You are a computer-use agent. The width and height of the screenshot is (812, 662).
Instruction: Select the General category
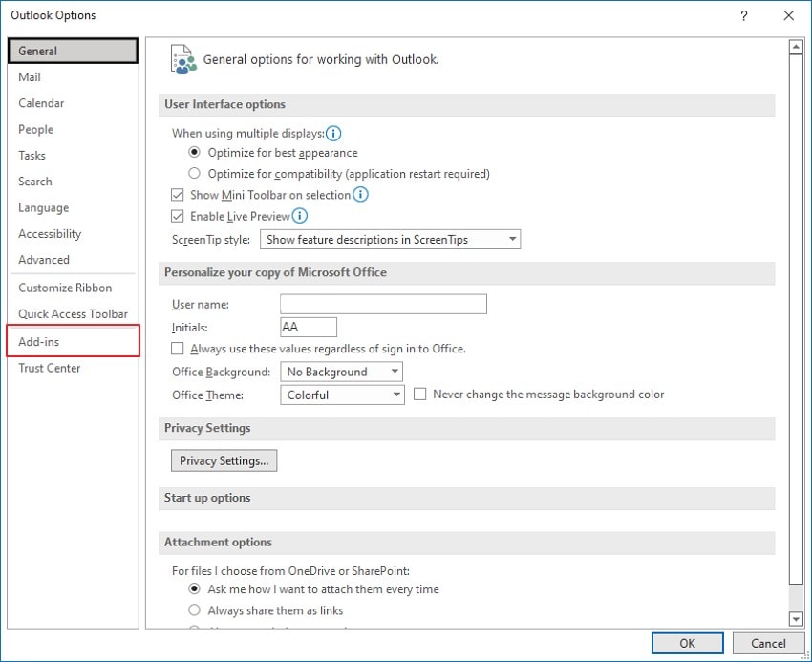pos(73,51)
